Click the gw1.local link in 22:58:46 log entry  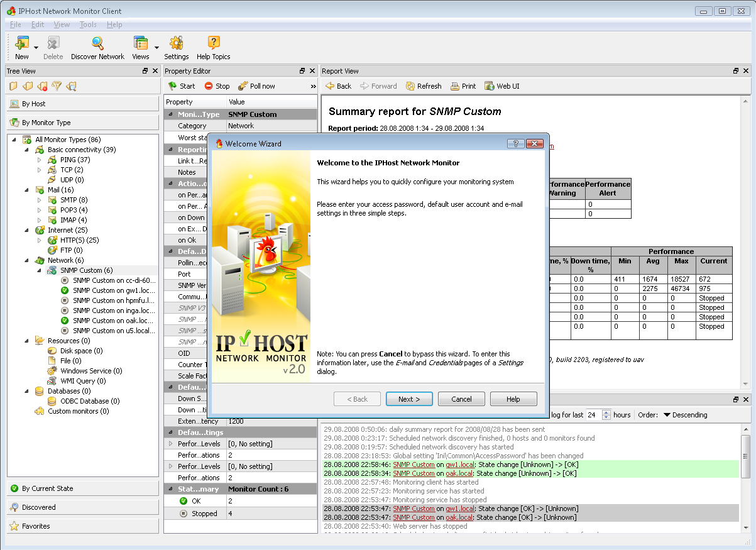tap(459, 465)
